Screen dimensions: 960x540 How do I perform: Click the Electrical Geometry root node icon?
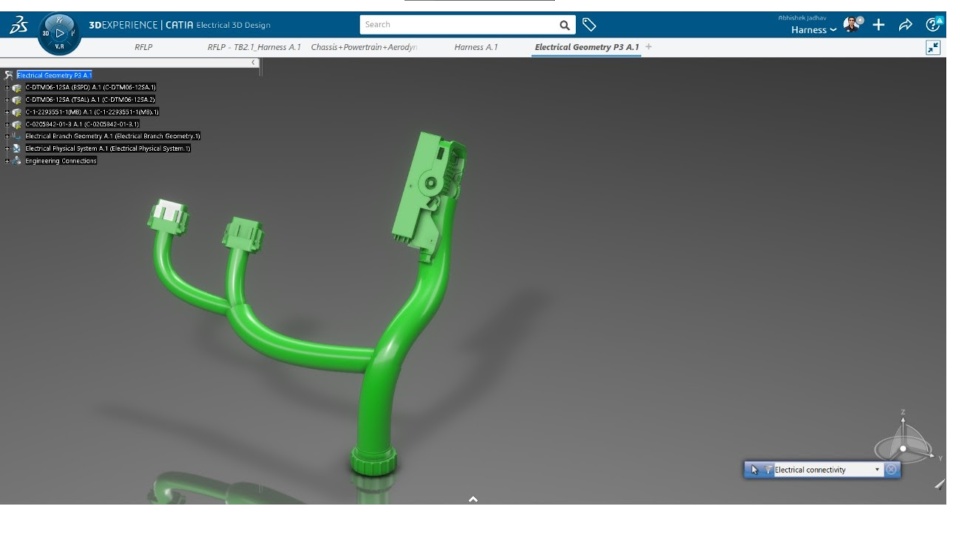point(9,75)
